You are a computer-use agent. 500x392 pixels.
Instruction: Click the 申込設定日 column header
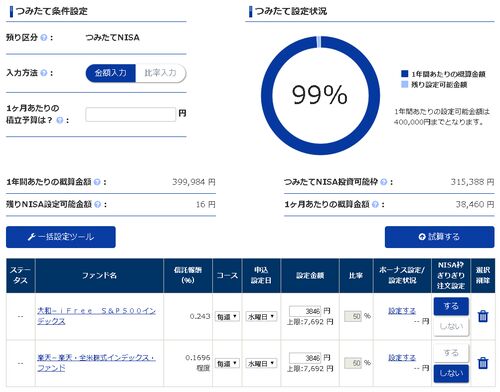[261, 276]
